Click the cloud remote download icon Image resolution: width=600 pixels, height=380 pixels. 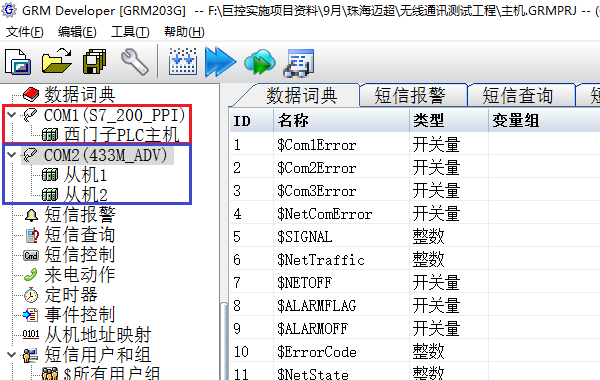pyautogui.click(x=260, y=61)
